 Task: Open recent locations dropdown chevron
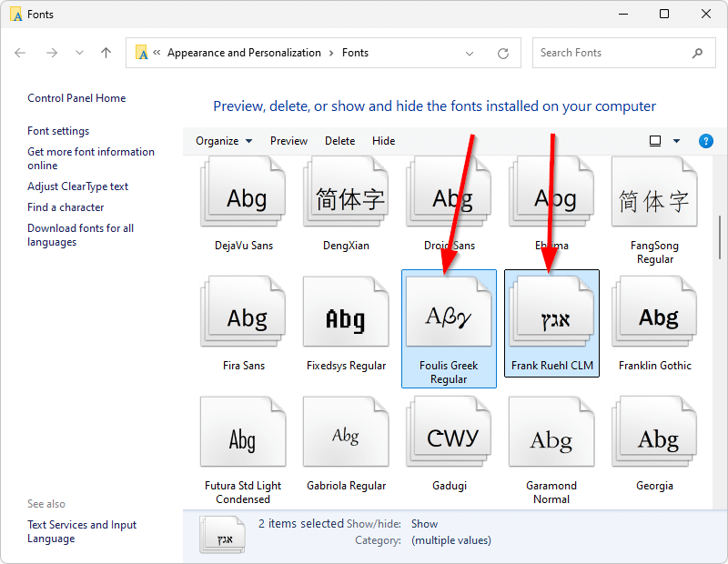click(x=79, y=53)
